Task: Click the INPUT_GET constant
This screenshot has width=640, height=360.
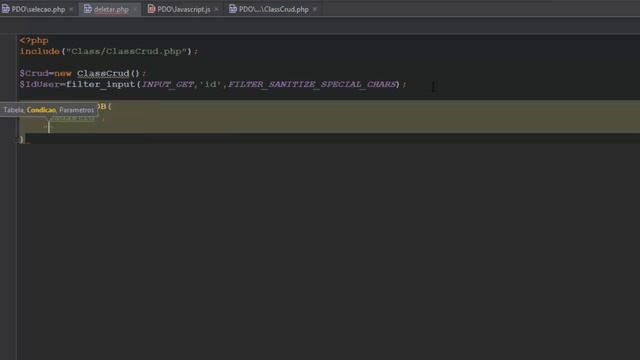Action: [x=168, y=84]
